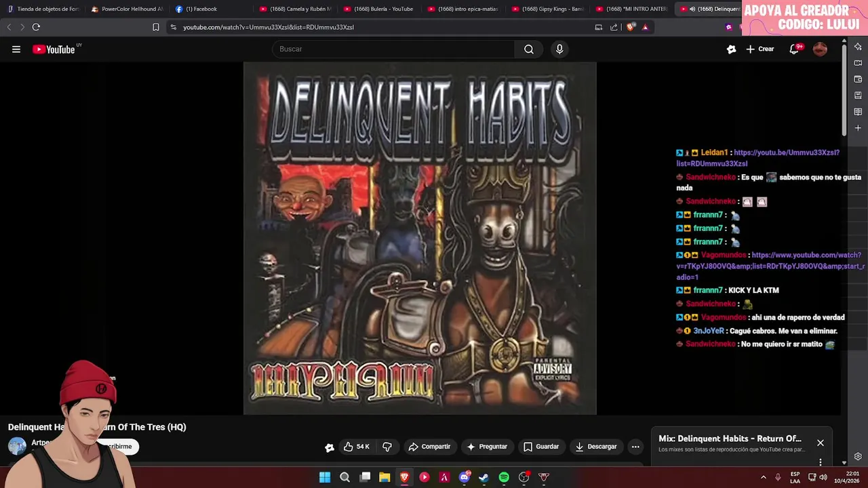The width and height of the screenshot is (868, 488).
Task: Click the channel avatar below title
Action: coord(17,446)
